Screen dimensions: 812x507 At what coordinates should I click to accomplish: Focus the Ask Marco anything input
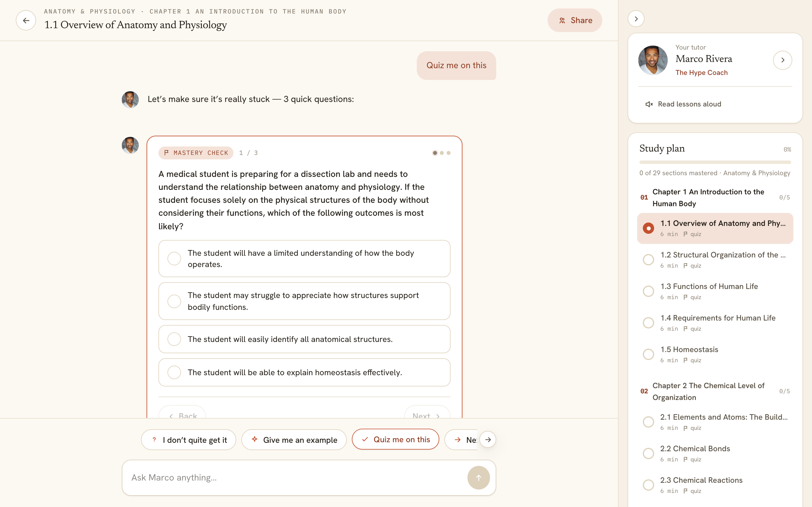click(294, 477)
